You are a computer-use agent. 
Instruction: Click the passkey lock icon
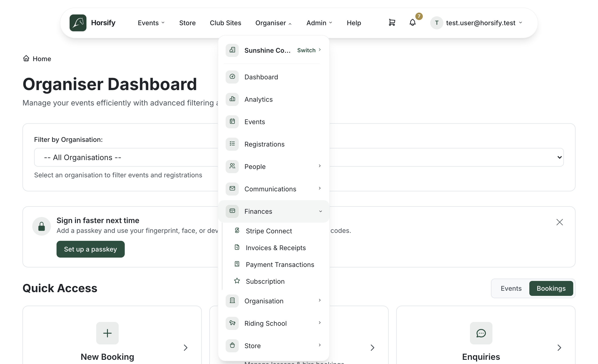tap(42, 226)
